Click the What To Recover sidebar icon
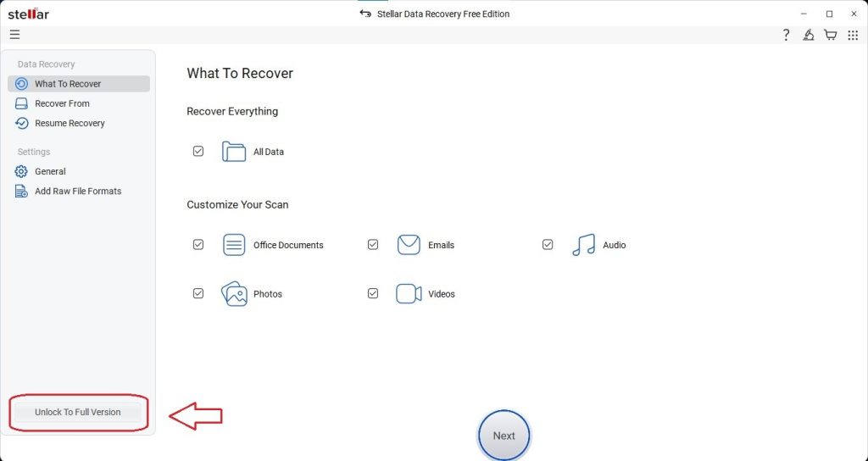Viewport: 868px width, 461px height. [x=21, y=84]
